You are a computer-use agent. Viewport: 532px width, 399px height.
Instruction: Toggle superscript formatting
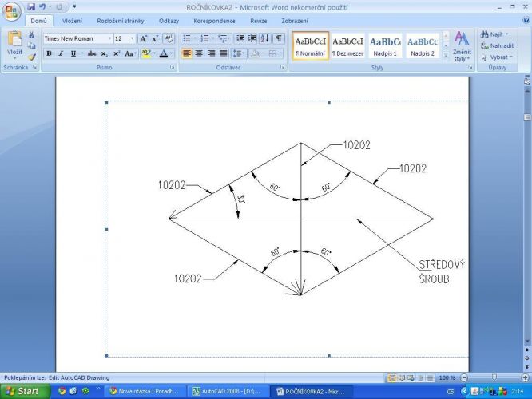pyautogui.click(x=117, y=53)
